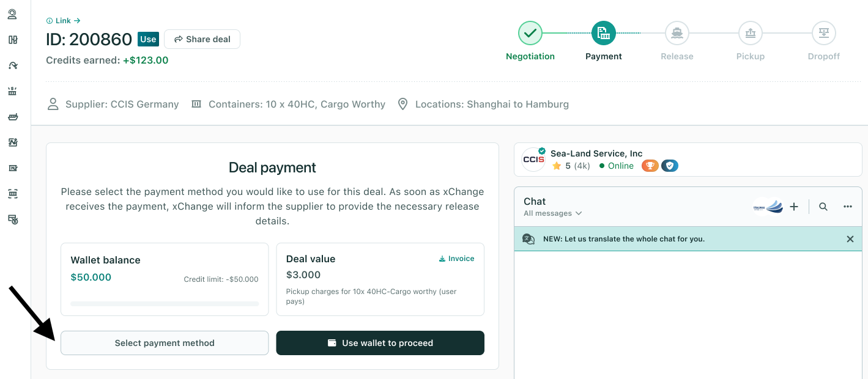
Task: Click the wallet balance progress bar
Action: coord(164,303)
